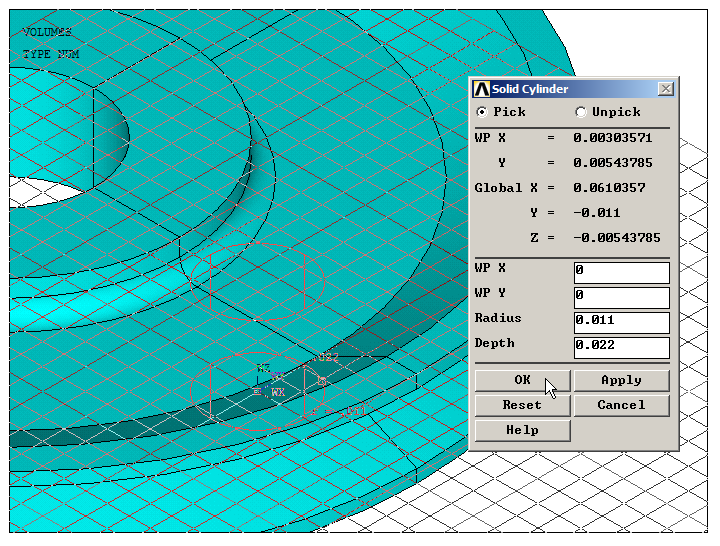Click the WP X input field
Viewport: 720px width, 546px height.
[x=622, y=273]
